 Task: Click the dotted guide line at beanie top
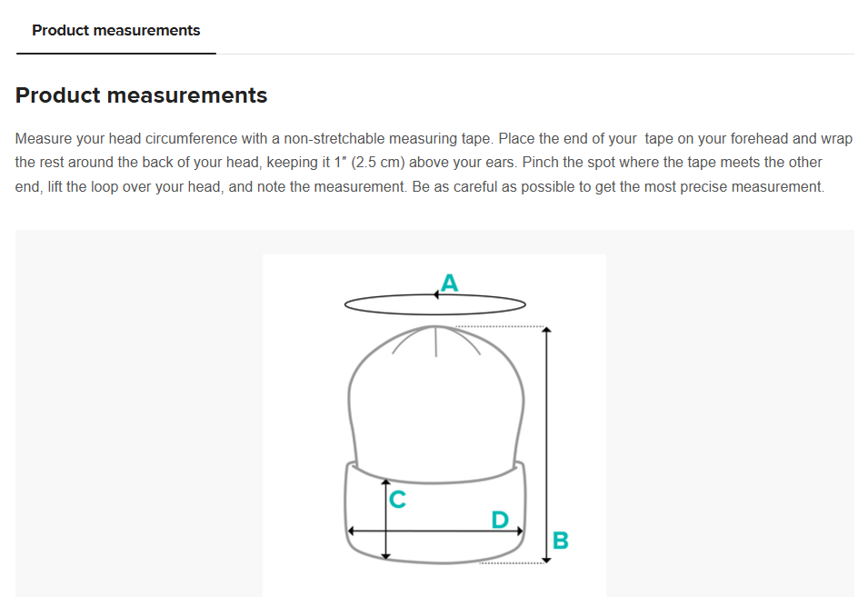[500, 327]
